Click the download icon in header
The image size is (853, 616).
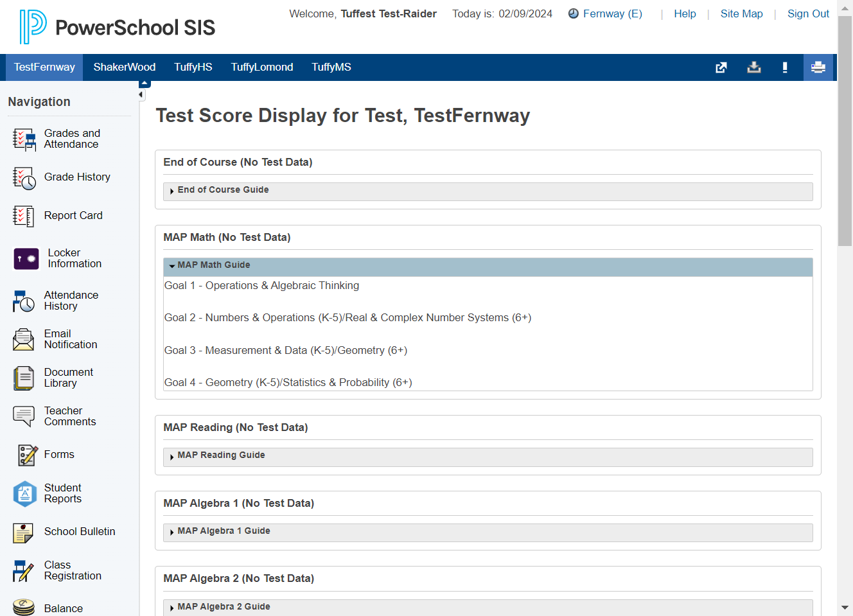click(x=754, y=67)
